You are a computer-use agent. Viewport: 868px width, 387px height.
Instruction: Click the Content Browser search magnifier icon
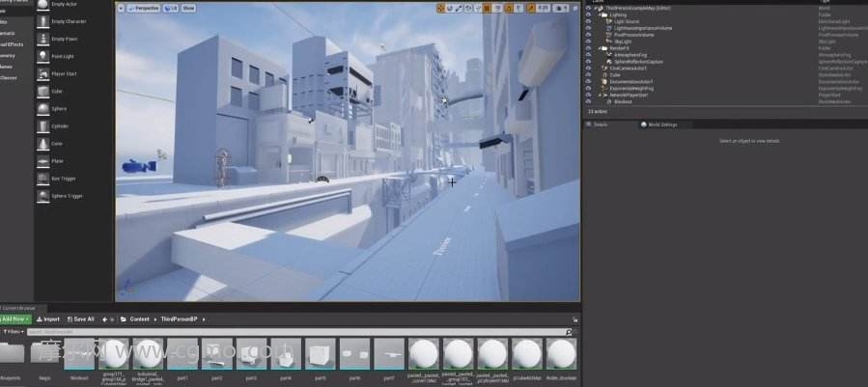pos(569,332)
